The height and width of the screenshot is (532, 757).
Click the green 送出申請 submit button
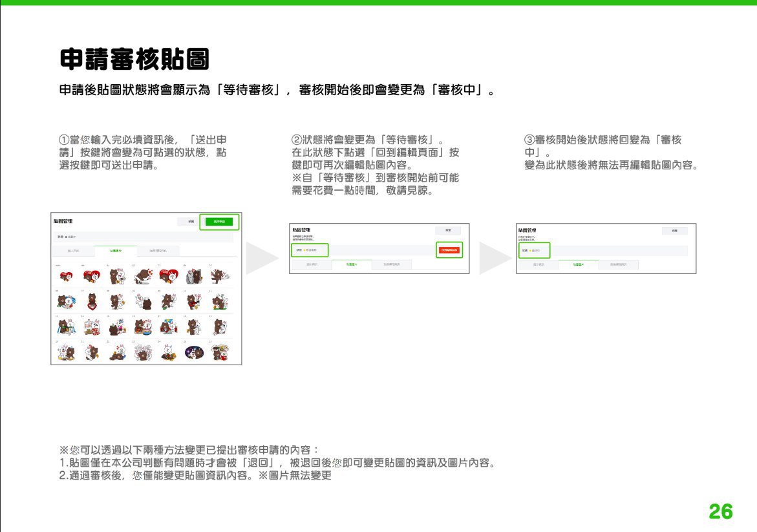pos(219,222)
